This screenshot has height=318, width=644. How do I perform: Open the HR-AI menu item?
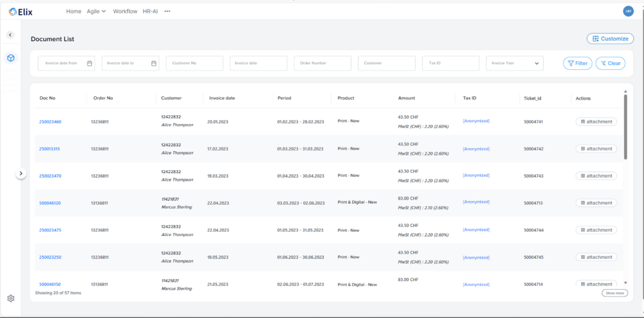pyautogui.click(x=151, y=11)
